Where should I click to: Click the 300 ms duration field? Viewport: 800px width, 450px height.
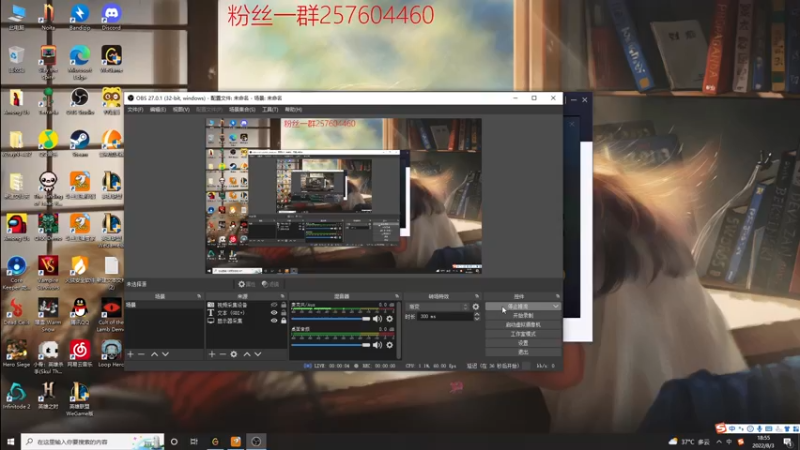pyautogui.click(x=445, y=317)
